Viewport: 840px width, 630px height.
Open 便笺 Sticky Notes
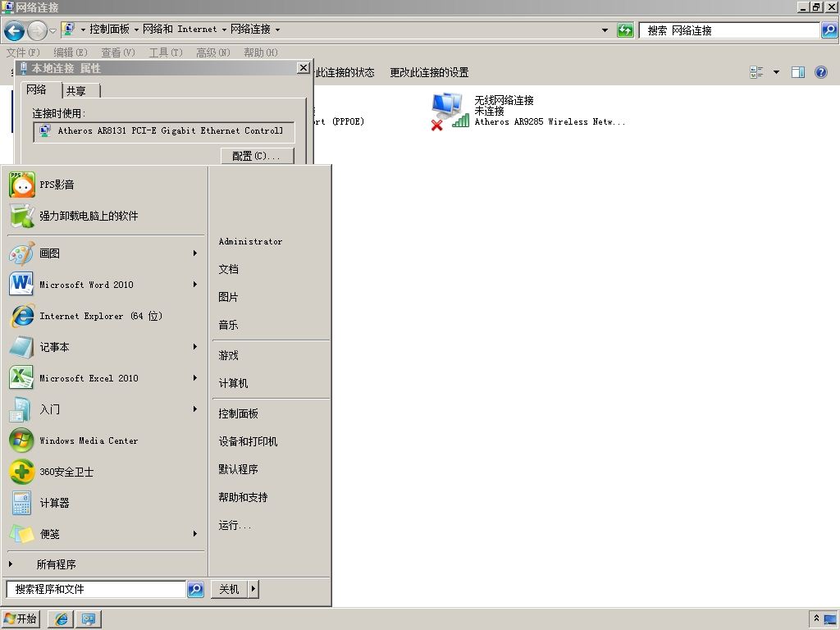point(105,533)
